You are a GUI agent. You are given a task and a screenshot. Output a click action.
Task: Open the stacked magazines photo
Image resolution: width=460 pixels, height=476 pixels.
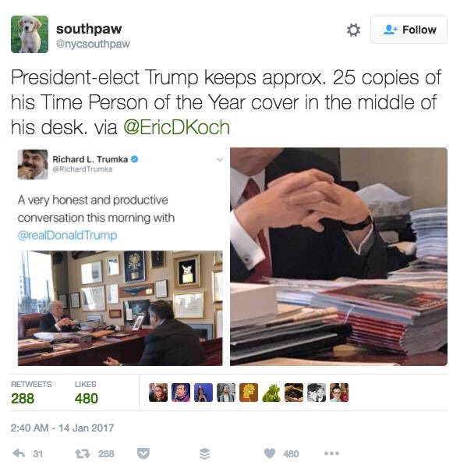pyautogui.click(x=338, y=257)
